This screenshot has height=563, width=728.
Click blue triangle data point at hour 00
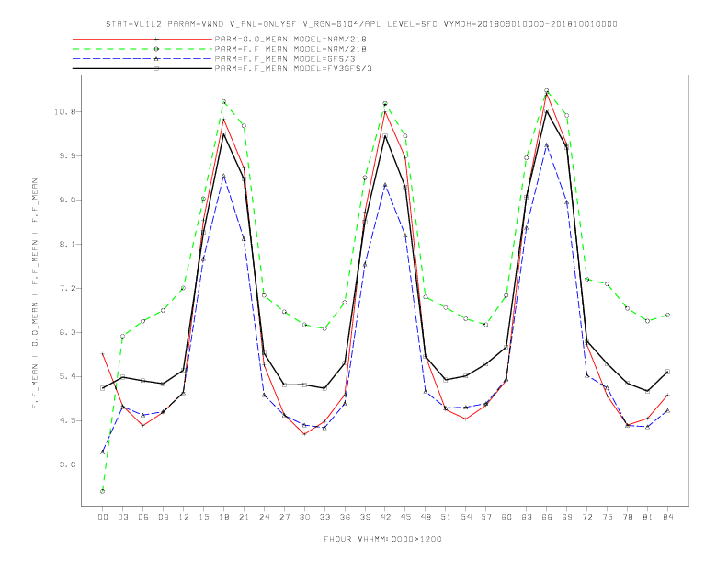coord(103,452)
